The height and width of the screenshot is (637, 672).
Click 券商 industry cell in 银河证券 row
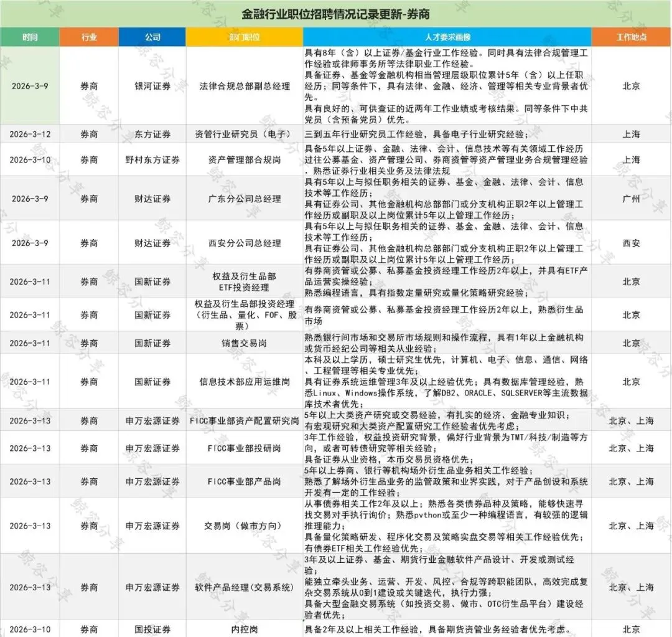click(x=89, y=86)
